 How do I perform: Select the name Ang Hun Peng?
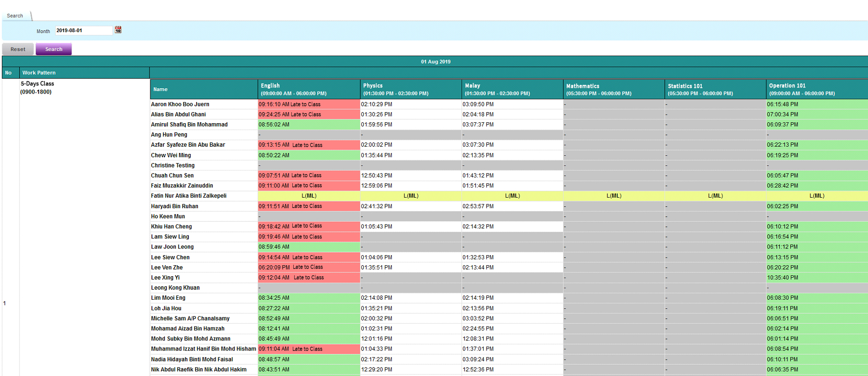coord(169,135)
